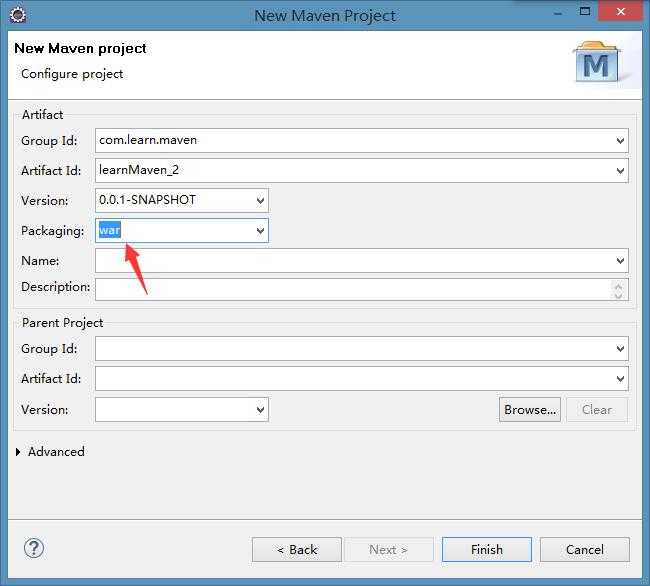Click the Description scroll up arrow

click(x=618, y=286)
